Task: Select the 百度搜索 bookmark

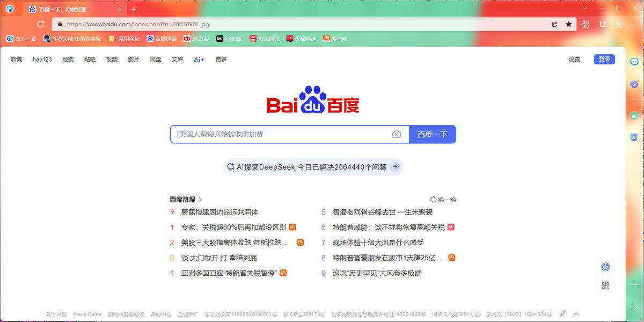Action: [x=161, y=38]
